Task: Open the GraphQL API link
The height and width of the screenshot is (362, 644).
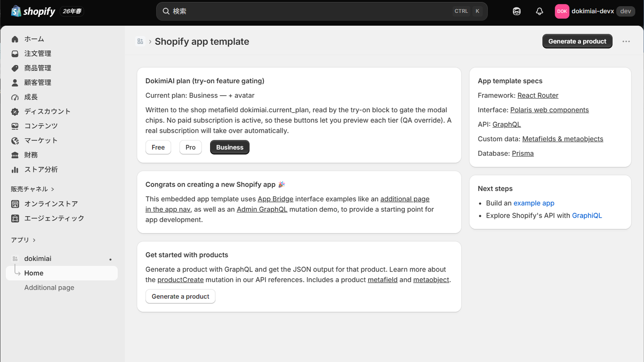Action: (x=506, y=124)
